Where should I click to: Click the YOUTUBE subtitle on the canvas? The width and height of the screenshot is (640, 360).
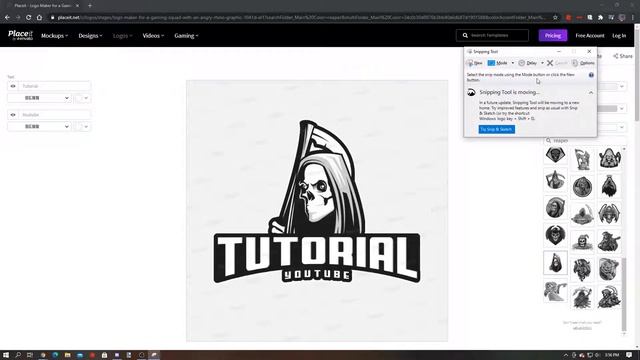(317, 275)
